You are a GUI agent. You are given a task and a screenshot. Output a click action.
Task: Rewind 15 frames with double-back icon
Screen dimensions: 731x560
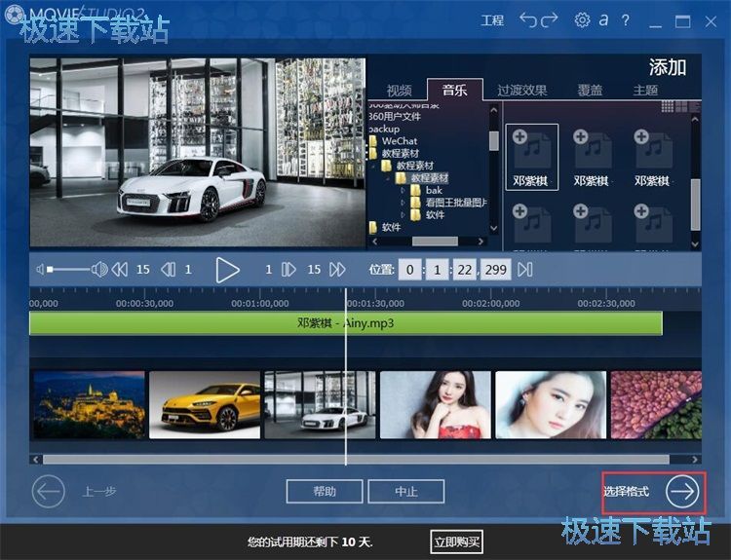pyautogui.click(x=120, y=269)
